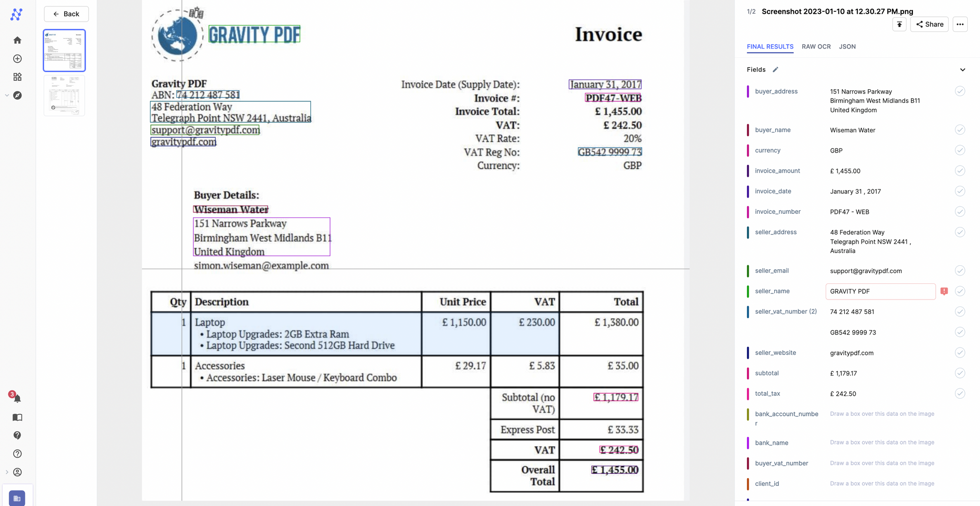This screenshot has width=980, height=506.
Task: Toggle the currency field verification checkmark
Action: click(x=960, y=151)
